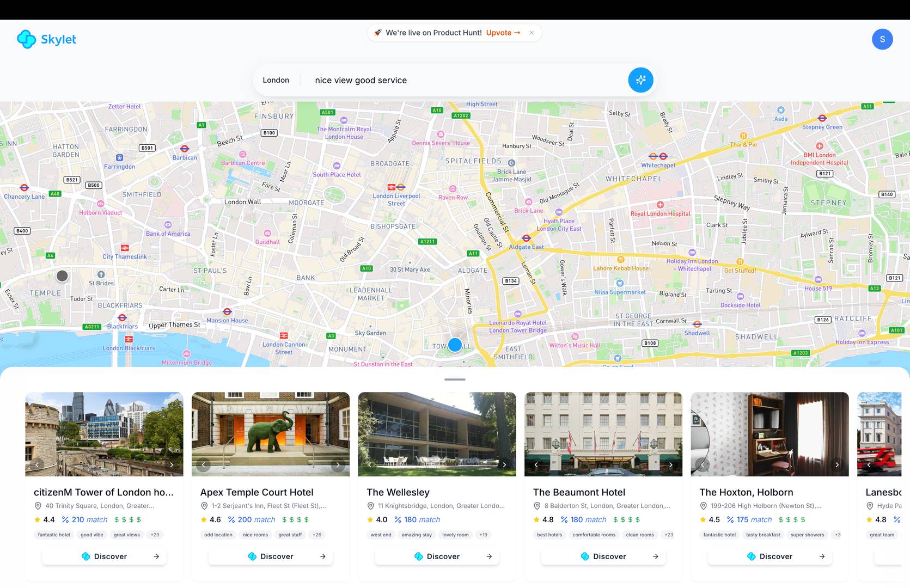The height and width of the screenshot is (588, 910).
Task: Click the '200 match' score on Apex card
Action: click(x=251, y=519)
